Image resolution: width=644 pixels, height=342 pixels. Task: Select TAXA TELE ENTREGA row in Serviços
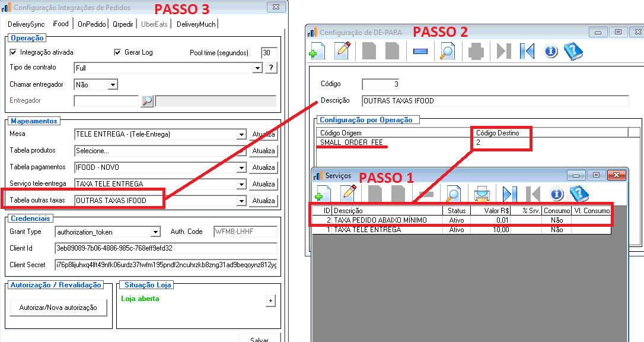(461, 230)
